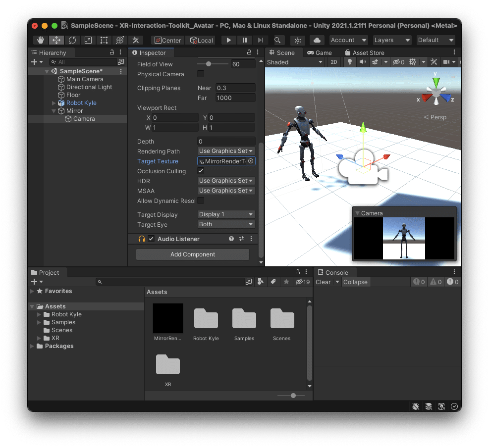Open the MSAA dropdown

pos(226,191)
